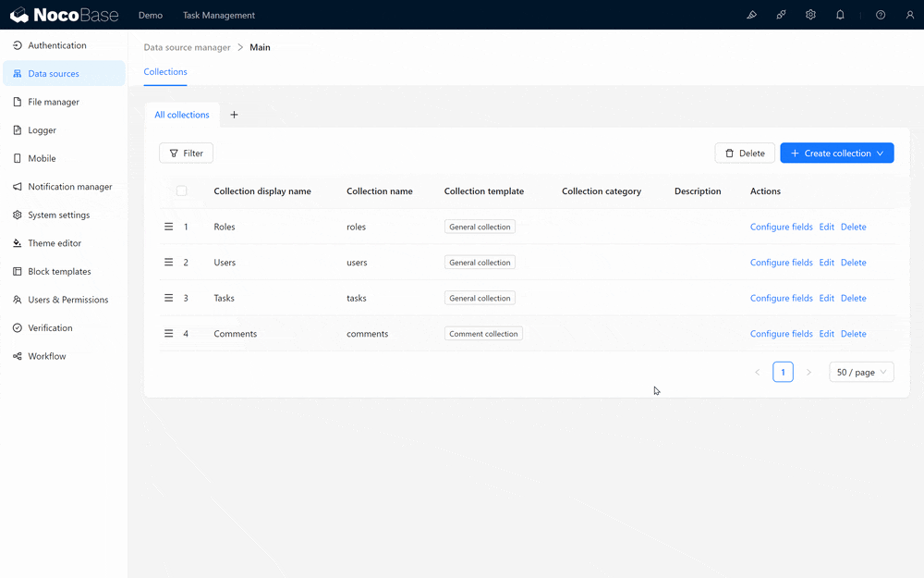Add a new collection category tab
This screenshot has width=924, height=578.
click(234, 115)
